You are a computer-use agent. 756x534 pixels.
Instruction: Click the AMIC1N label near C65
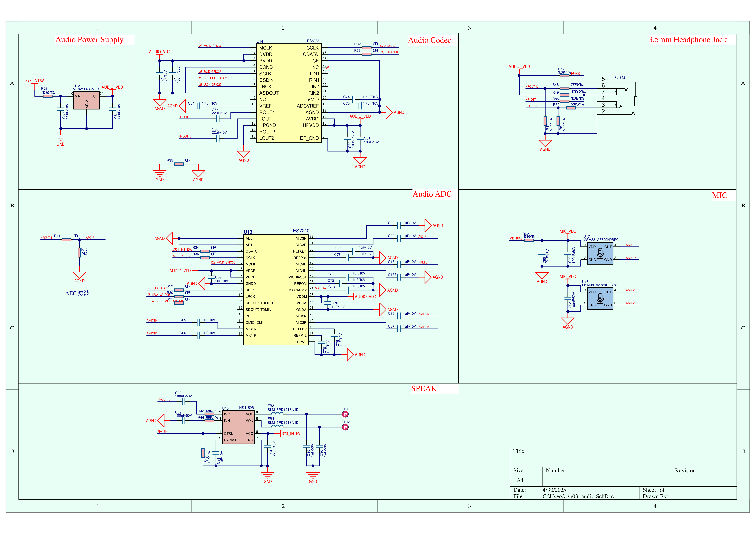click(x=152, y=320)
